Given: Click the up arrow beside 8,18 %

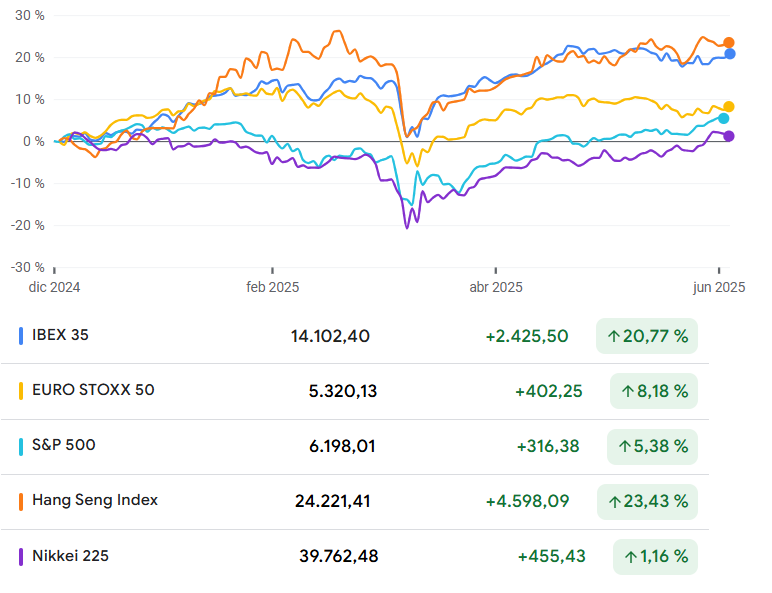Looking at the screenshot, I should coord(627,391).
